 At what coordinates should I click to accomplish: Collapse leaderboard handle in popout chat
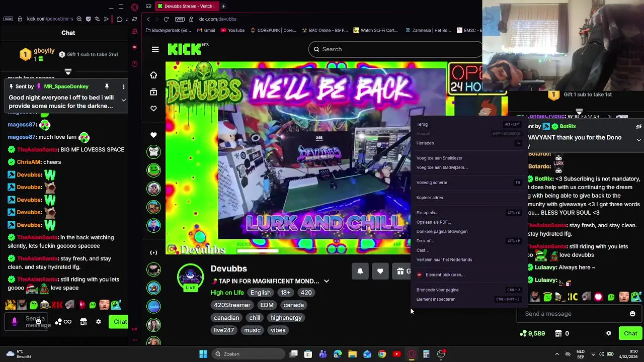[x=68, y=71]
